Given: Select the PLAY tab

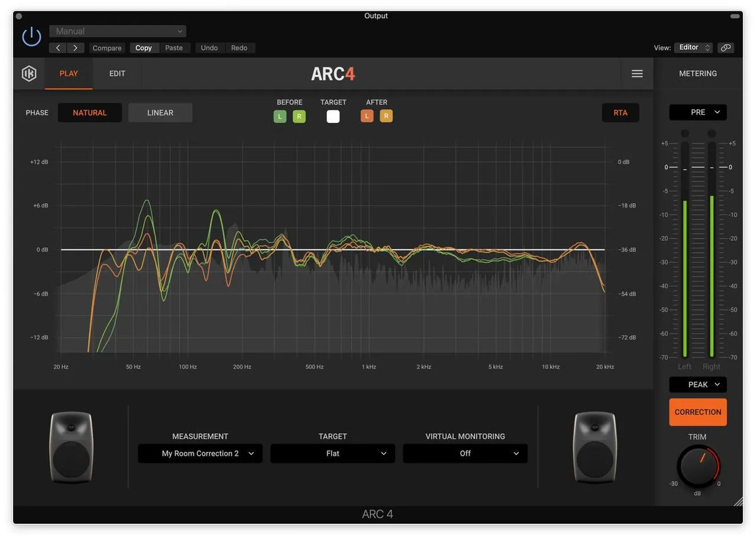Looking at the screenshot, I should point(69,73).
